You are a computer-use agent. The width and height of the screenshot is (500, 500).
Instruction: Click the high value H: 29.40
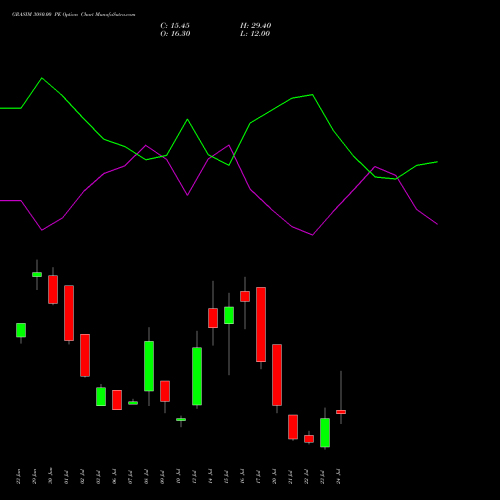click(x=256, y=26)
